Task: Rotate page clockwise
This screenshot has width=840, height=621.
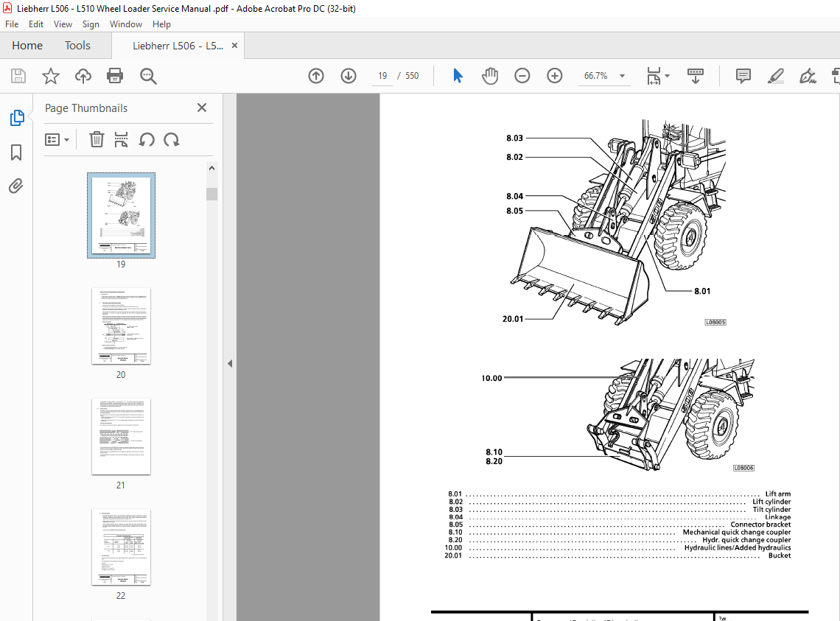Action: 172,140
